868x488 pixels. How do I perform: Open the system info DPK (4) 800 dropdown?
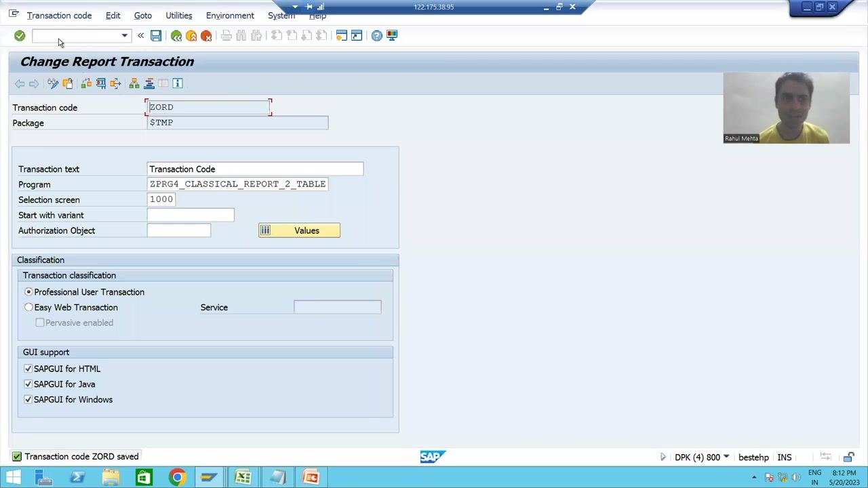pyautogui.click(x=726, y=457)
